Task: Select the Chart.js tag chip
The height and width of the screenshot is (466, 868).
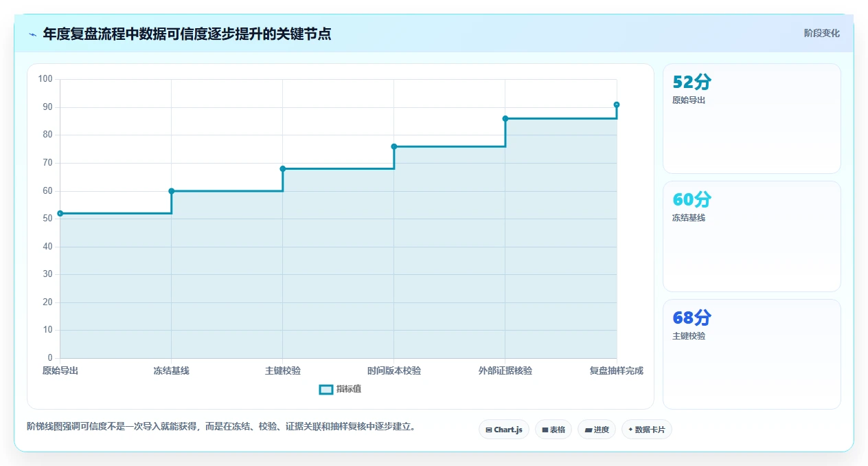Action: tap(504, 430)
